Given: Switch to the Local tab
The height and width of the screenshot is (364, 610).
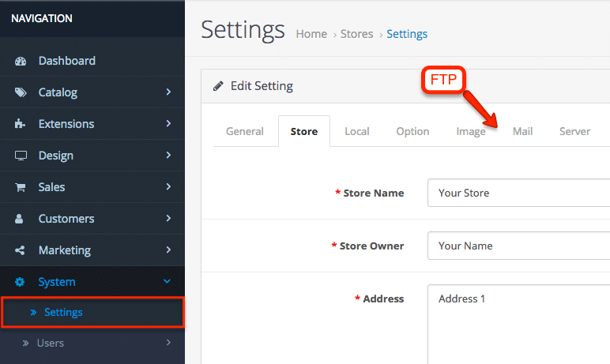Looking at the screenshot, I should [x=356, y=131].
